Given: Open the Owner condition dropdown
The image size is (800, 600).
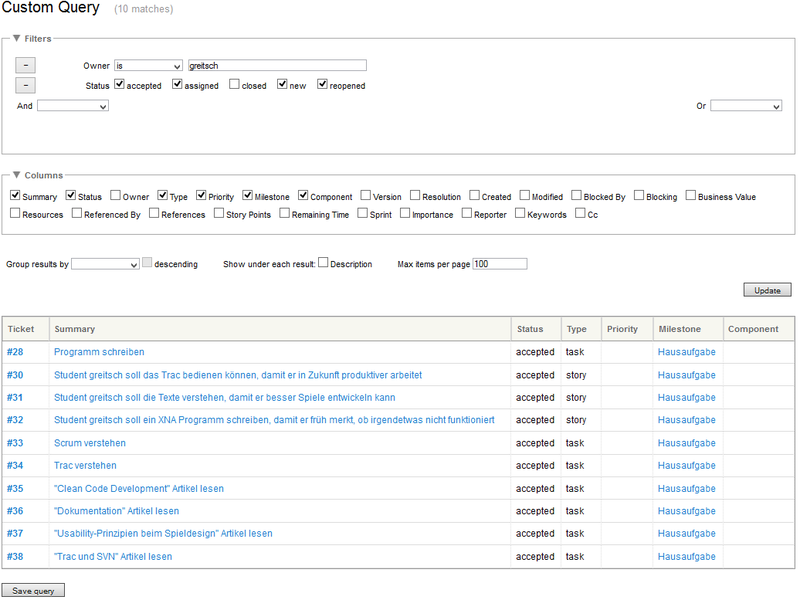Looking at the screenshot, I should point(148,64).
